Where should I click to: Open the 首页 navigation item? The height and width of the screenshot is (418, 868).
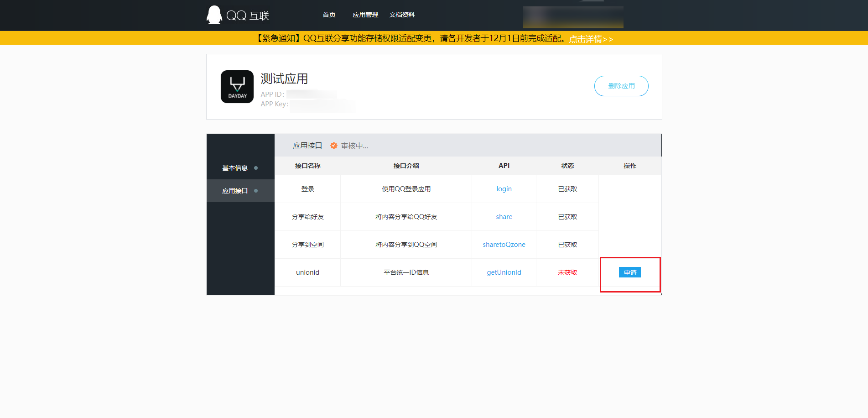[329, 15]
